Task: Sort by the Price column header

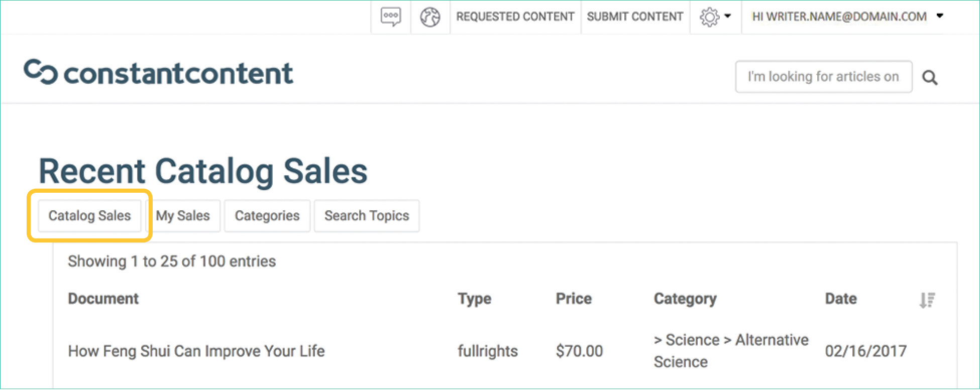Action: 574,299
